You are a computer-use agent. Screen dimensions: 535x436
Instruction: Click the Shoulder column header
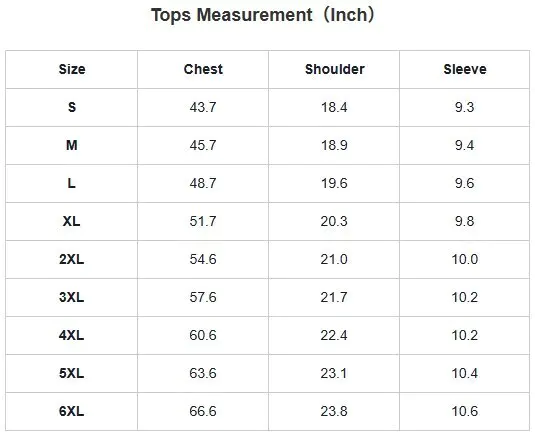point(334,69)
